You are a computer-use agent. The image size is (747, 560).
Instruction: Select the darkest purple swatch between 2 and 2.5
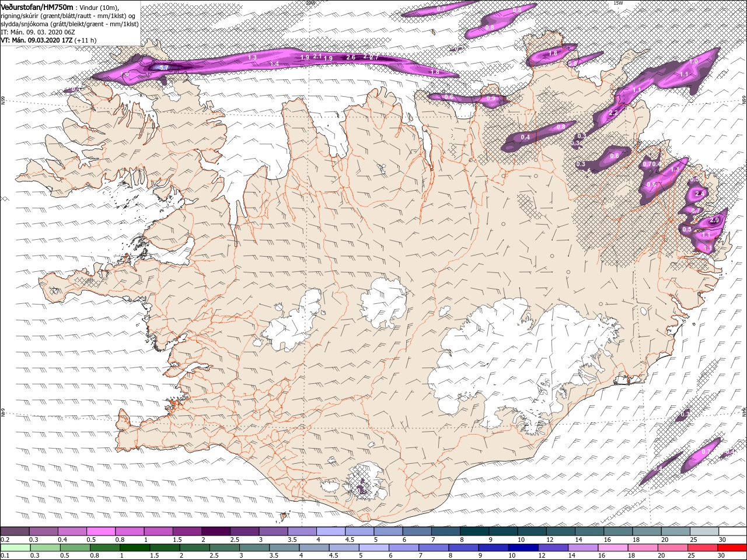point(215,531)
